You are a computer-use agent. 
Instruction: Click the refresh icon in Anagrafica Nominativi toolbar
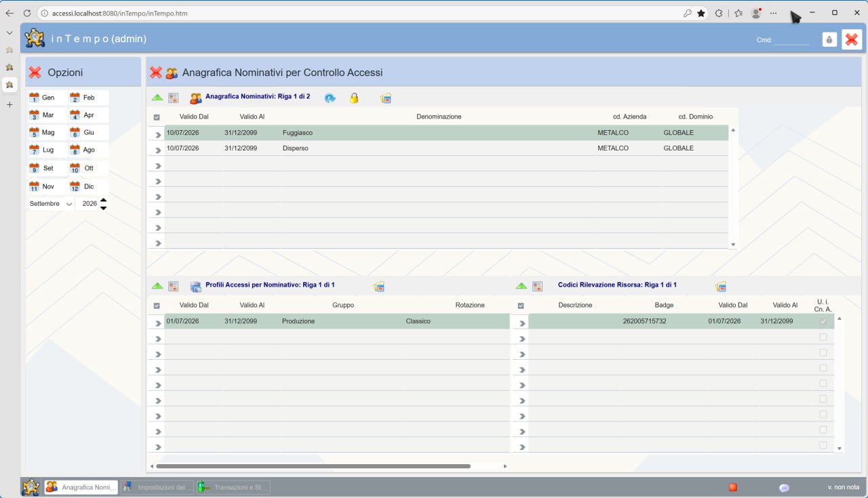(330, 98)
